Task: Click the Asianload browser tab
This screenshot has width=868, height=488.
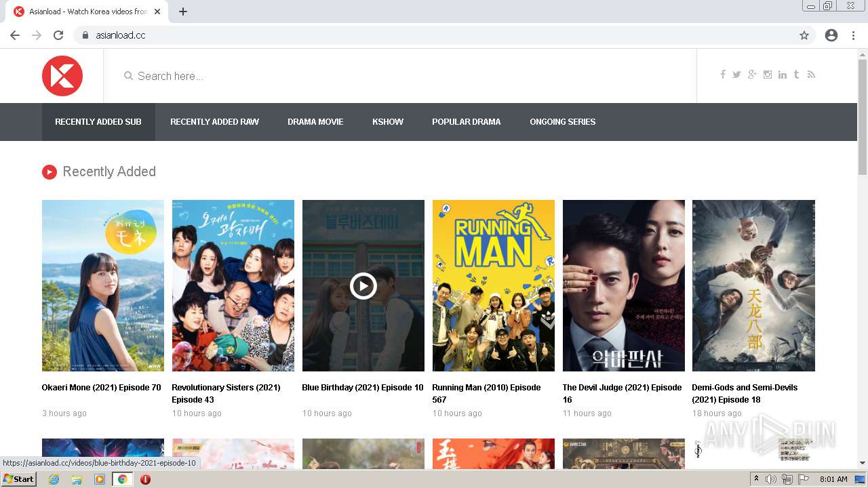Action: point(88,12)
